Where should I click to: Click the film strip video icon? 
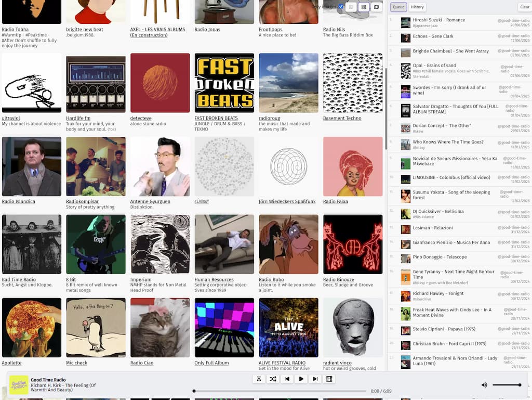[329, 379]
